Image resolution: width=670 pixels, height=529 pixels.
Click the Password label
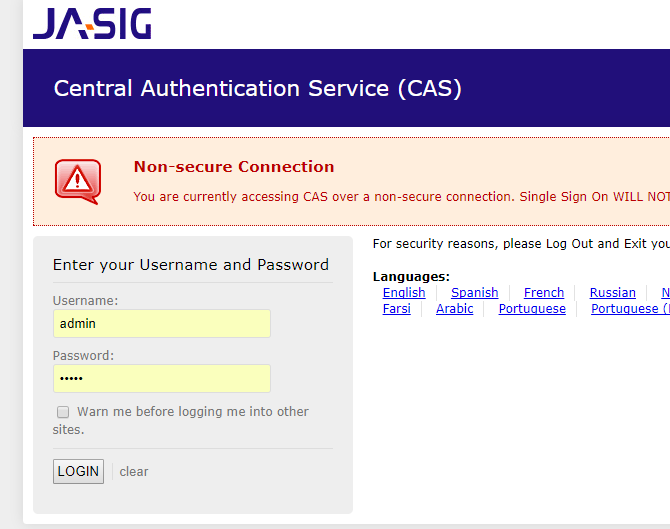point(83,355)
